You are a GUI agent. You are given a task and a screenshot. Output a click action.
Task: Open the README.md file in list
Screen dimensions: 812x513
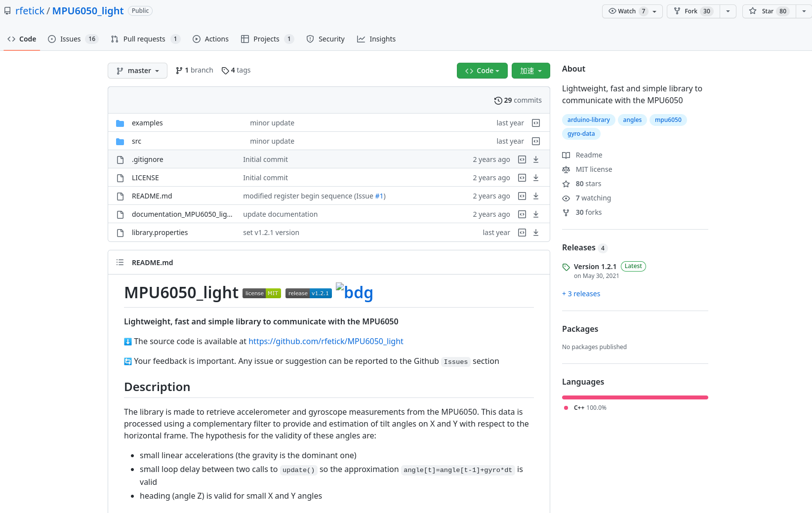pos(152,196)
